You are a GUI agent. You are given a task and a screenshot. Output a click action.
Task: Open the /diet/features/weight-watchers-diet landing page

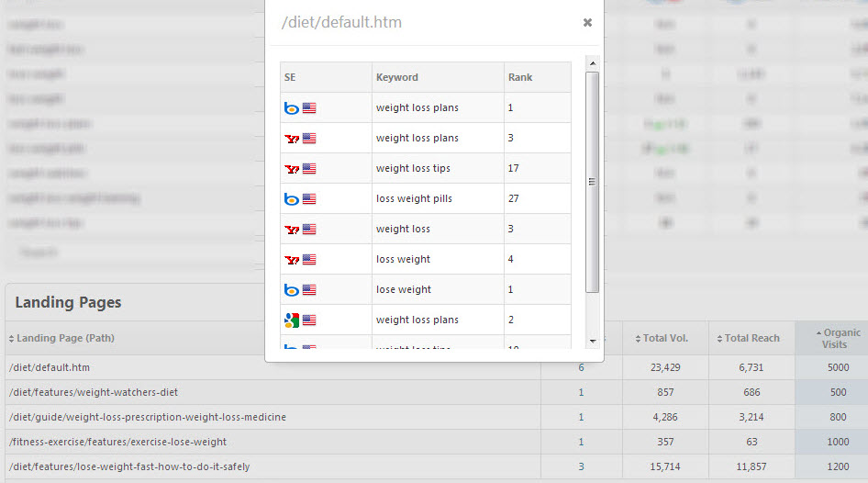click(x=93, y=392)
